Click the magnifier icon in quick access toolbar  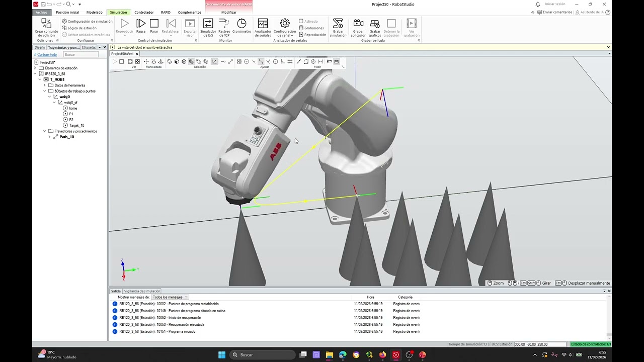(x=68, y=4)
